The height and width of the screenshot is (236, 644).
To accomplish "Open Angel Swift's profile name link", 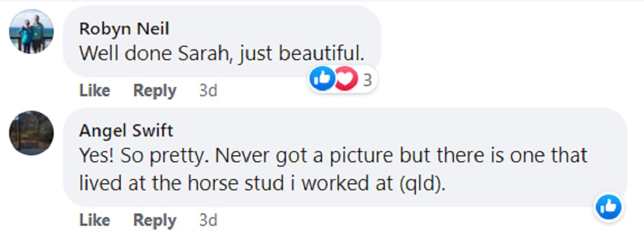I will point(126,131).
